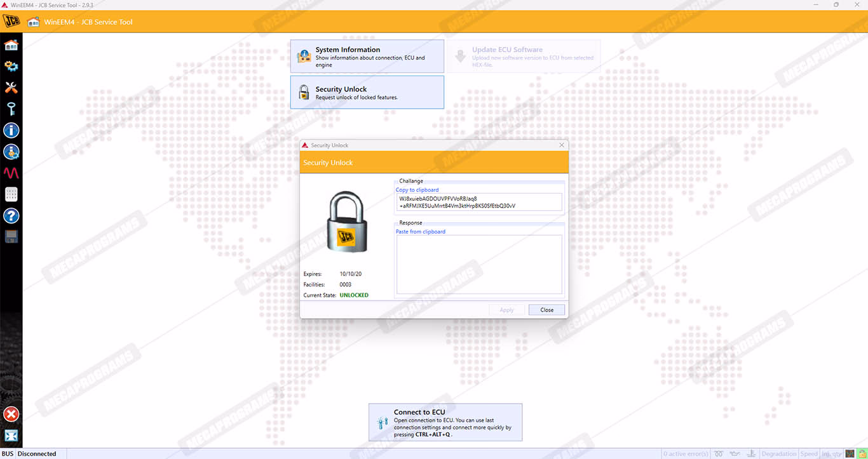The width and height of the screenshot is (868, 459).
Task: Click the Copy to clipboard link
Action: click(x=417, y=190)
